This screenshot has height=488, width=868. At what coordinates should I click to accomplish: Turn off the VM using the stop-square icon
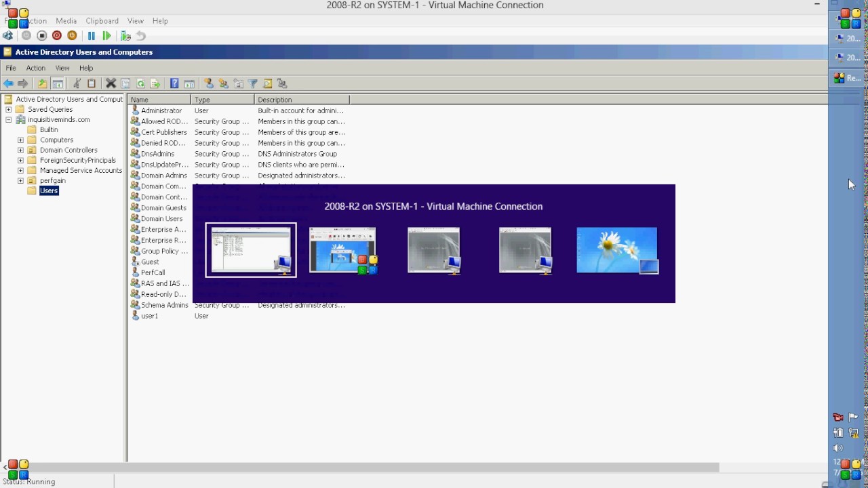tap(41, 36)
